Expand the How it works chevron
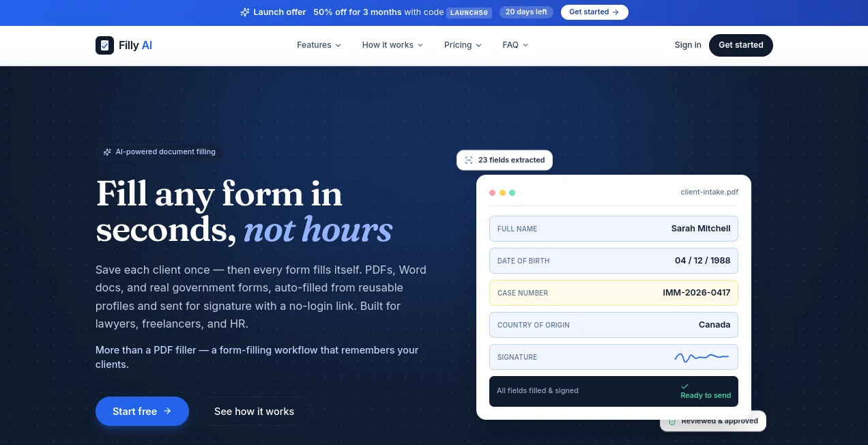The image size is (868, 445). pyautogui.click(x=420, y=45)
